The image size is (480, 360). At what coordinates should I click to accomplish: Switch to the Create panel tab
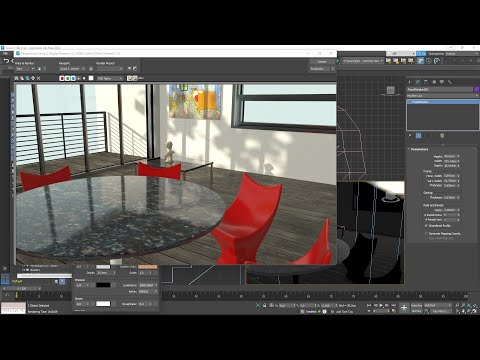click(410, 82)
